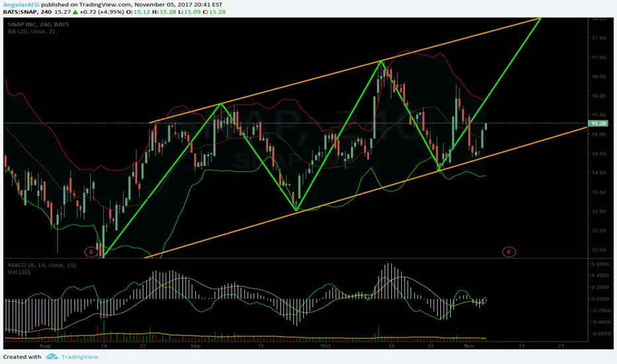The width and height of the screenshot is (617, 364).
Task: Click the 21 date axis label
Action: (561, 346)
